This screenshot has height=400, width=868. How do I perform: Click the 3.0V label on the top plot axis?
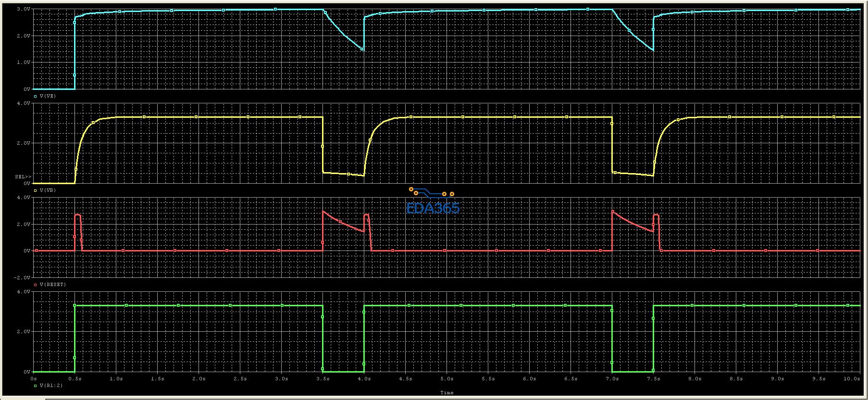point(24,9)
